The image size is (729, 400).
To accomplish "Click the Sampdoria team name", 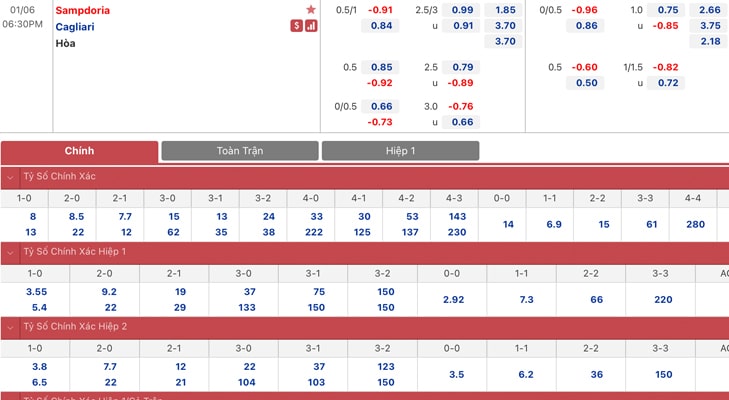I will [83, 10].
